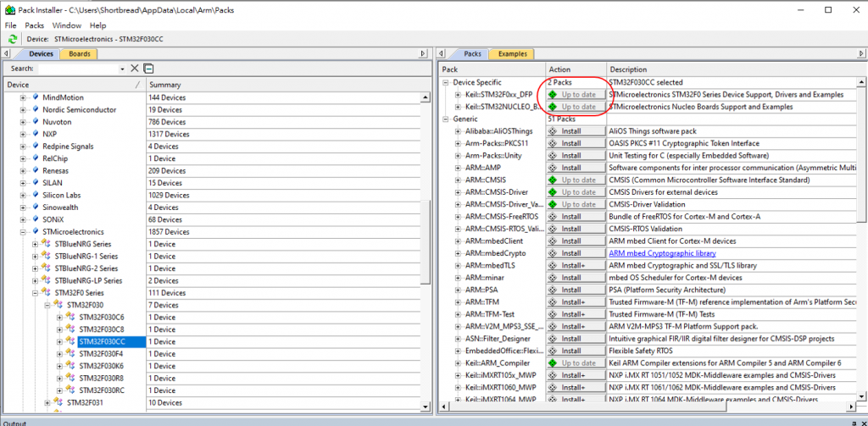Viewport: 868px width, 426px height.
Task: Collapse the STM32F0 Series node
Action: [x=36, y=293]
